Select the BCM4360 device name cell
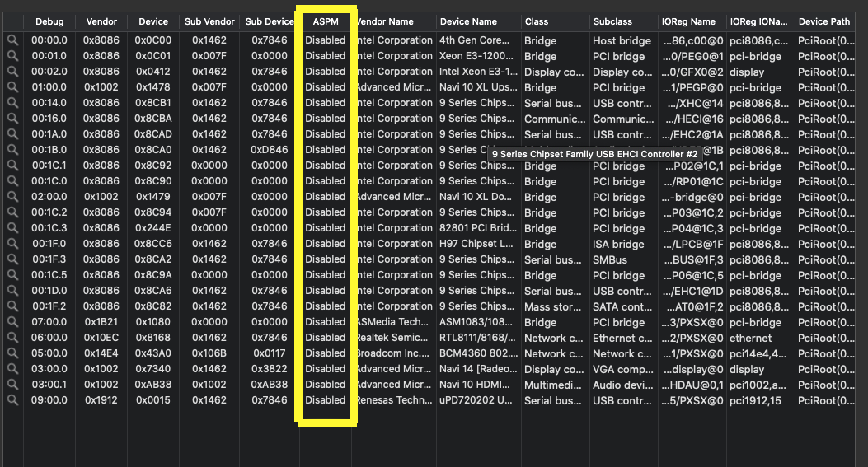The image size is (868, 467). point(476,353)
